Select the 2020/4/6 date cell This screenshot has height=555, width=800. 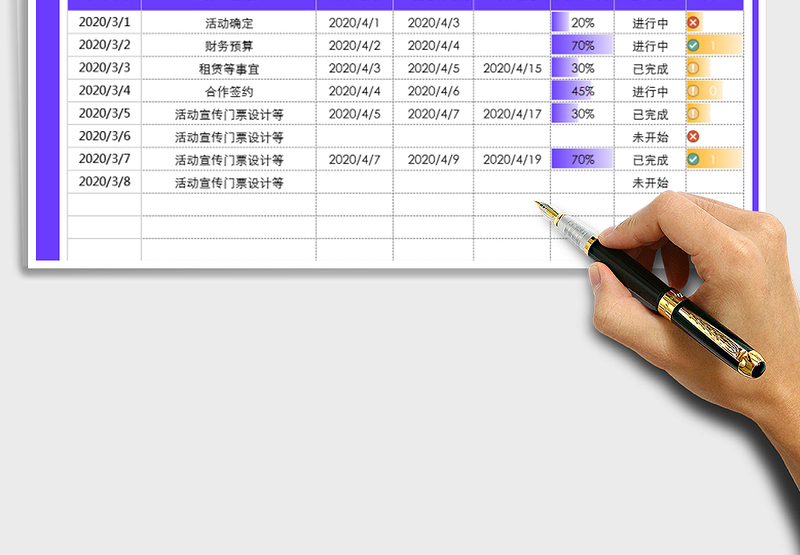tap(434, 91)
